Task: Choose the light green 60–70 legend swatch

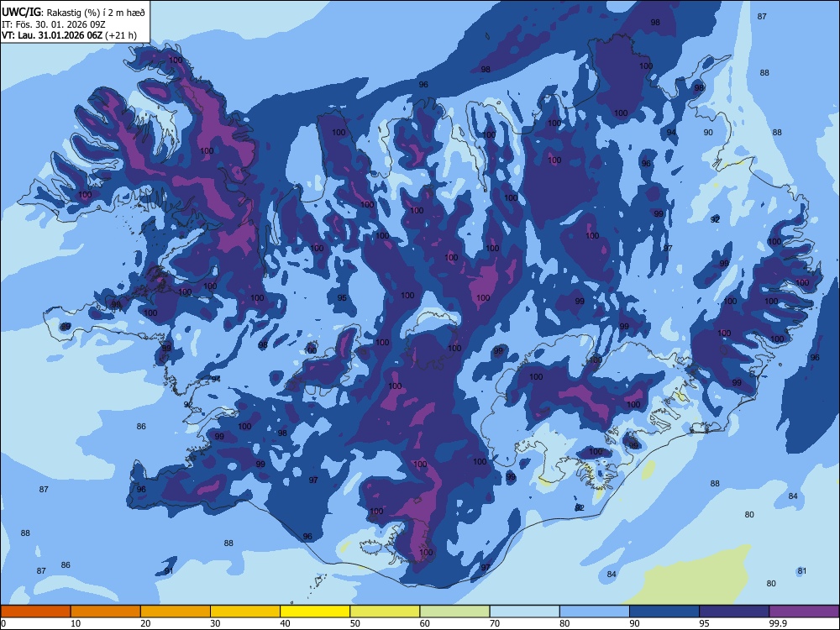Action: click(x=454, y=612)
